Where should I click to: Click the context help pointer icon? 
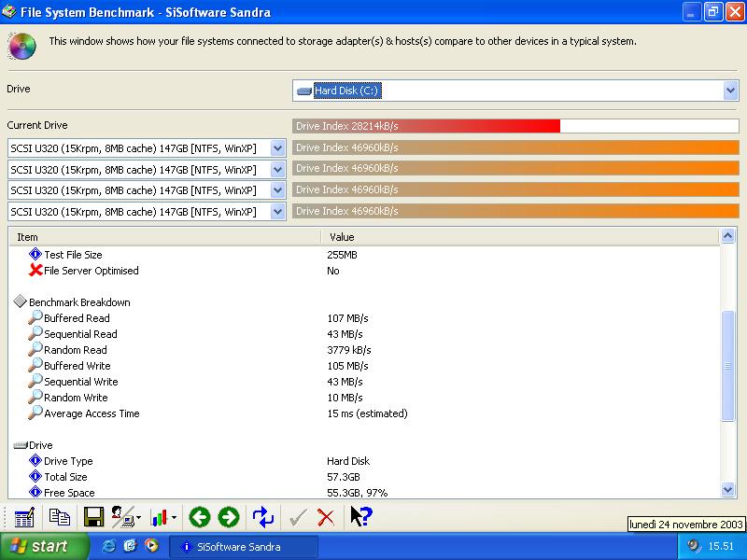360,516
